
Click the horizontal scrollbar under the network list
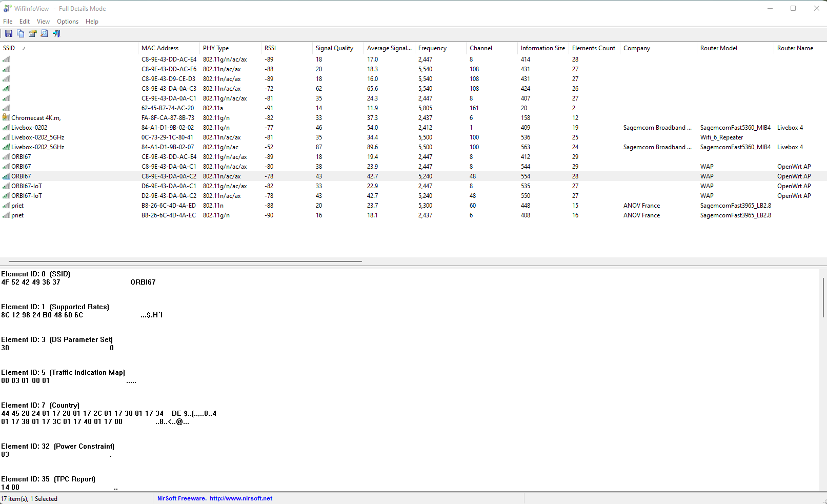pyautogui.click(x=185, y=261)
